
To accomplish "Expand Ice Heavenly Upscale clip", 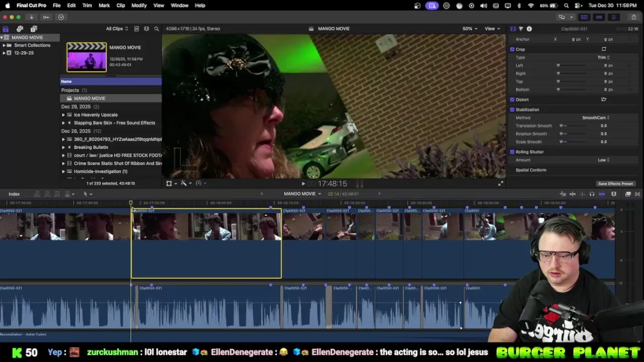I will tap(63, 115).
